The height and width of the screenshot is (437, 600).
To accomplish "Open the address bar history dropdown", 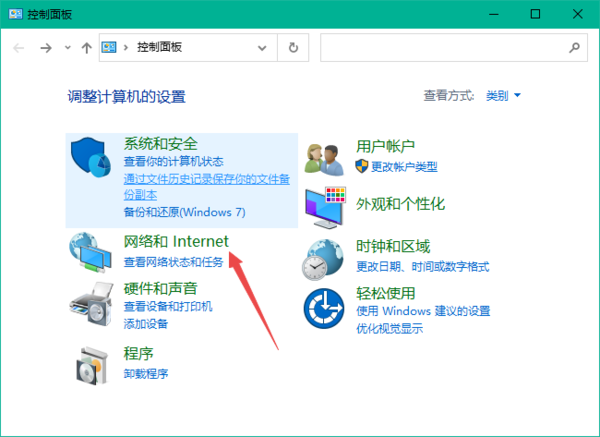I will point(263,47).
